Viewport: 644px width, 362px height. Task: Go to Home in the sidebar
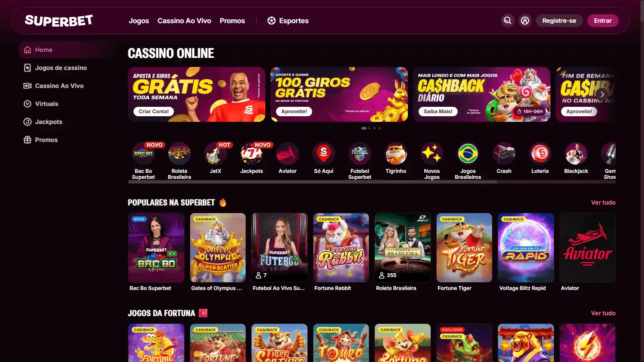click(67, 50)
